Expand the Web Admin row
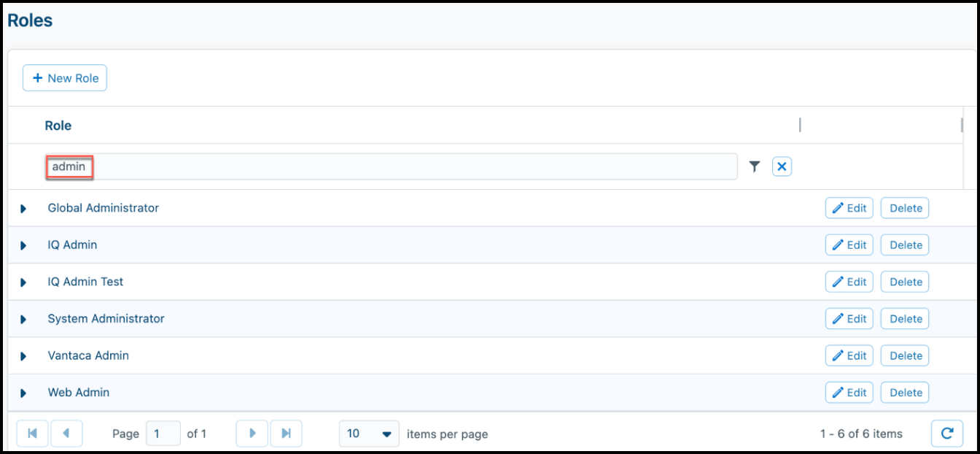This screenshot has height=454, width=980. pos(23,393)
